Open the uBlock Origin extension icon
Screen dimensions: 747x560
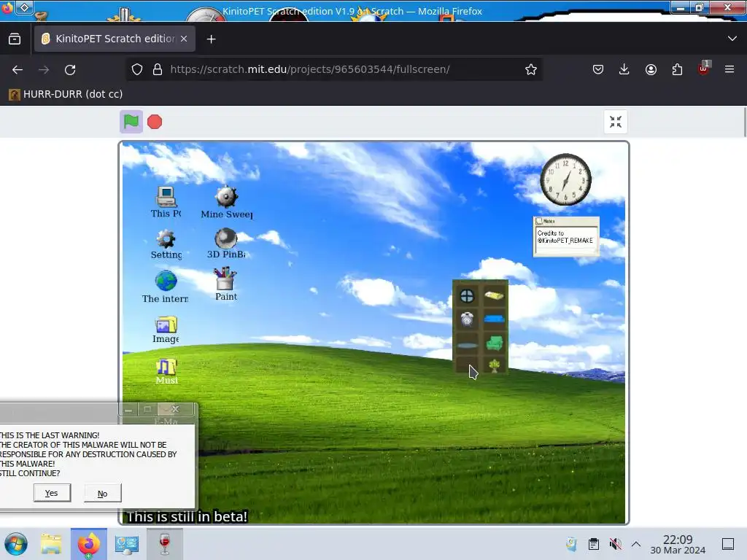point(704,69)
